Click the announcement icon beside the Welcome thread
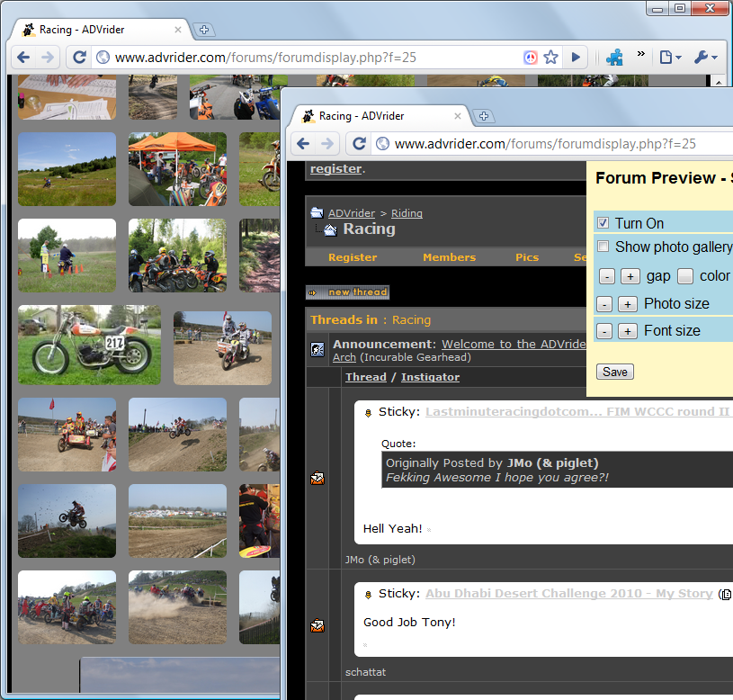Image resolution: width=733 pixels, height=700 pixels. click(317, 350)
